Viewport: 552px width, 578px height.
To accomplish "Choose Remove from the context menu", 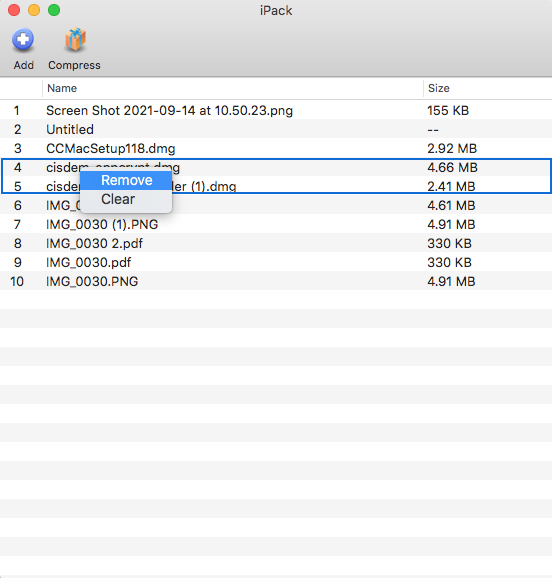I will tap(126, 180).
